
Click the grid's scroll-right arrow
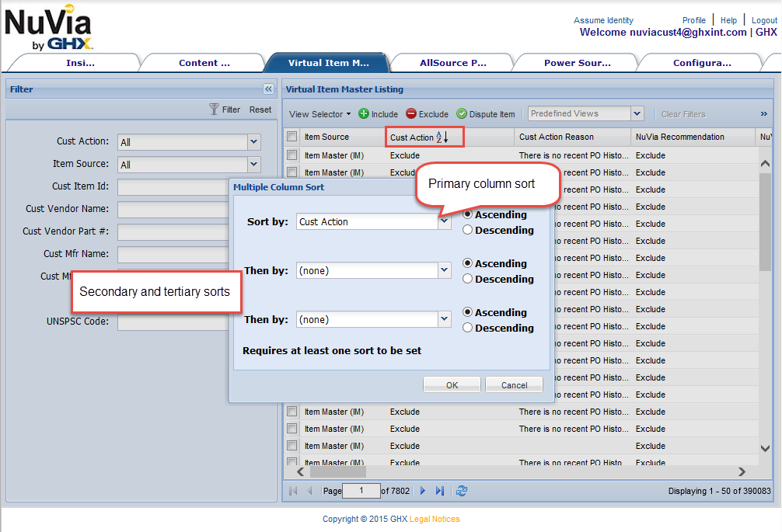(742, 471)
